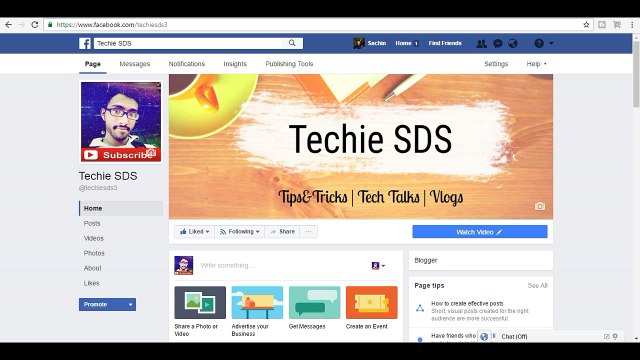Switch to the Page tab

93,64
